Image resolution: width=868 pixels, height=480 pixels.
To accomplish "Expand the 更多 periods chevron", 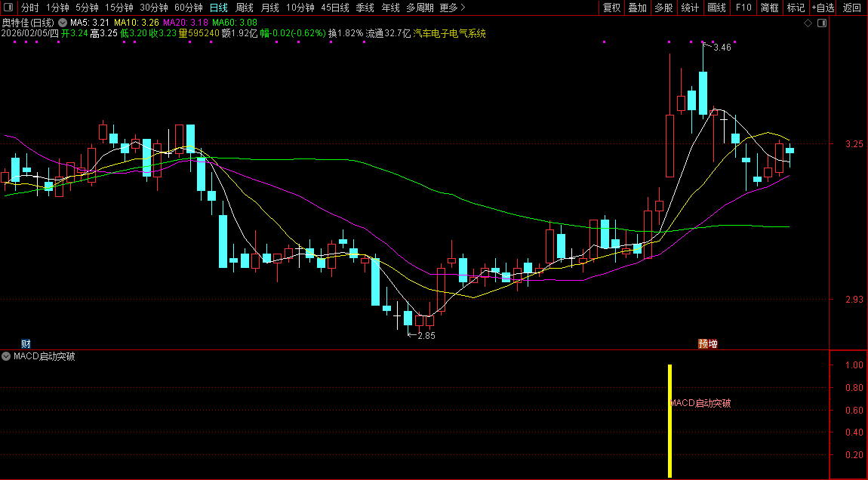I will [x=463, y=8].
